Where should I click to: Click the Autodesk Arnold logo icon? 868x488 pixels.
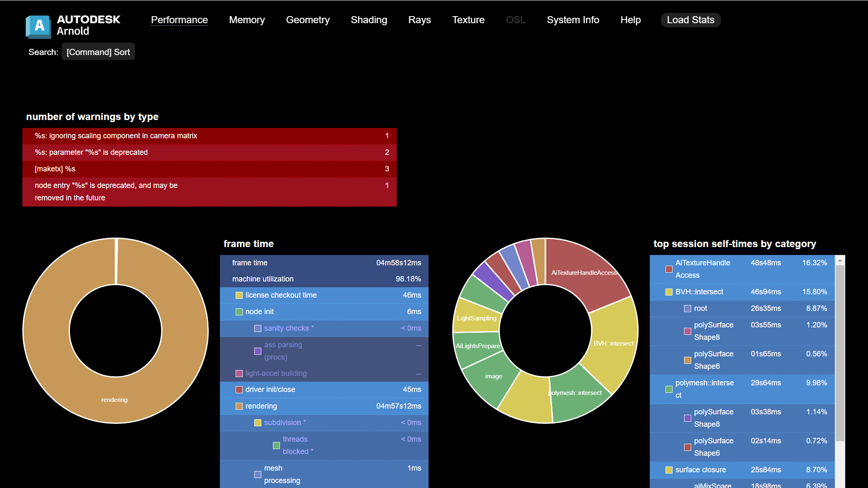(x=39, y=26)
